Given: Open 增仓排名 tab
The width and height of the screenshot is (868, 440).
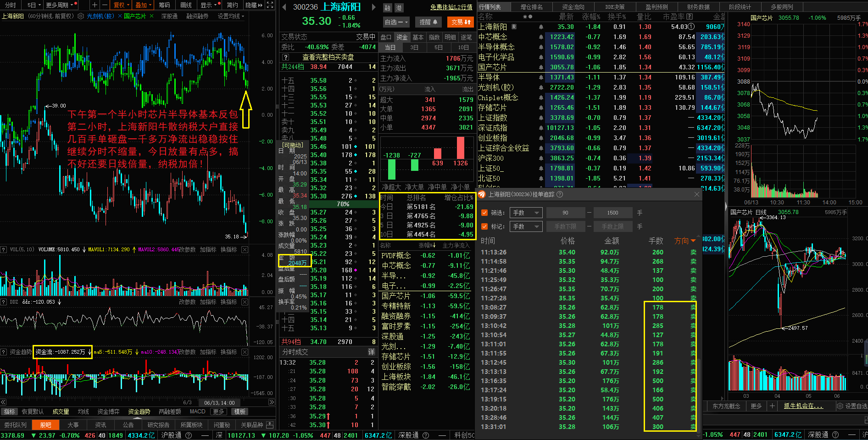Looking at the screenshot, I should pos(531,7).
